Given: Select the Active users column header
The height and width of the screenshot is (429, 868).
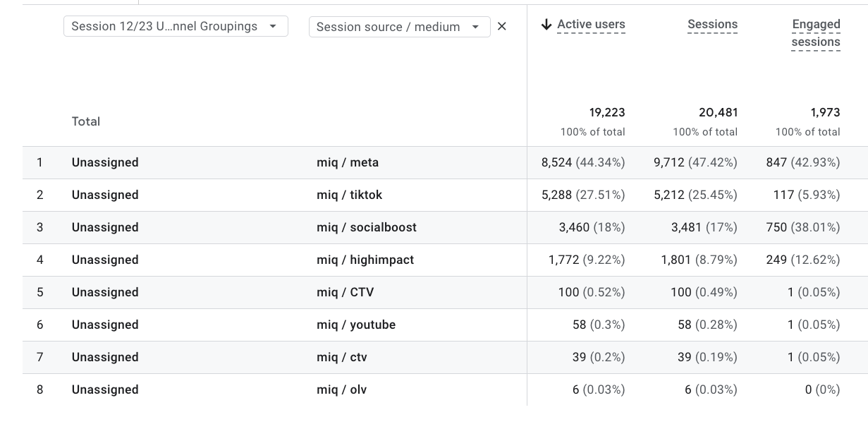Looking at the screenshot, I should pyautogui.click(x=589, y=23).
